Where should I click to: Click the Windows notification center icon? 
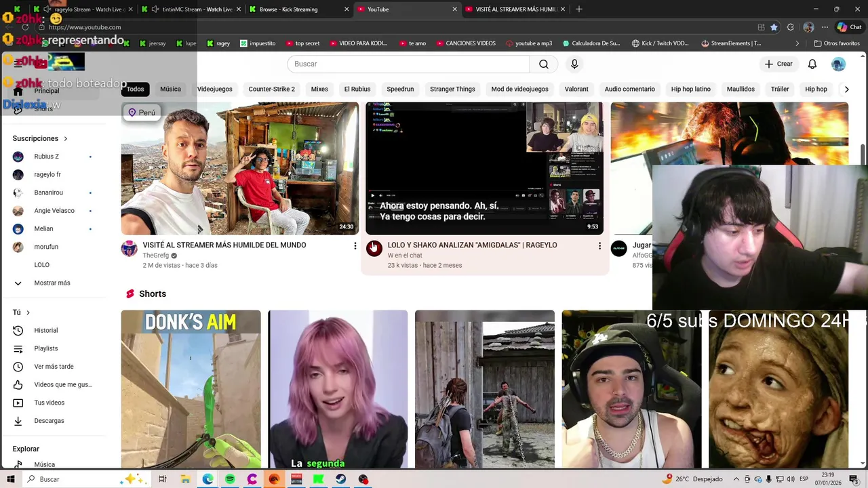tap(853, 479)
